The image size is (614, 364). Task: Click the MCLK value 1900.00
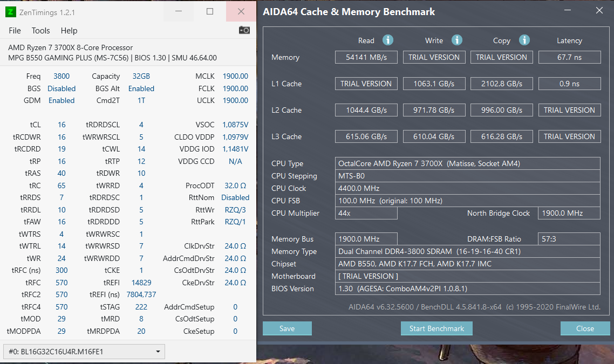(235, 77)
